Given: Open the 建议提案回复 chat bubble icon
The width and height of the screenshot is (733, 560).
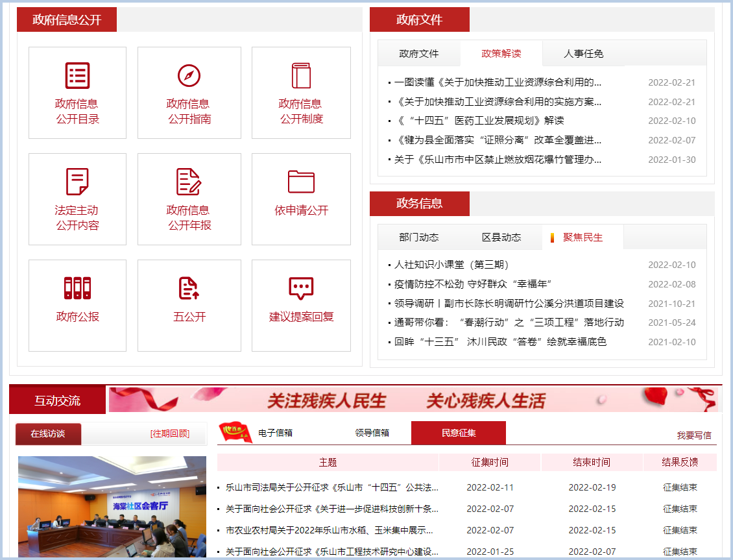Looking at the screenshot, I should click(x=301, y=288).
